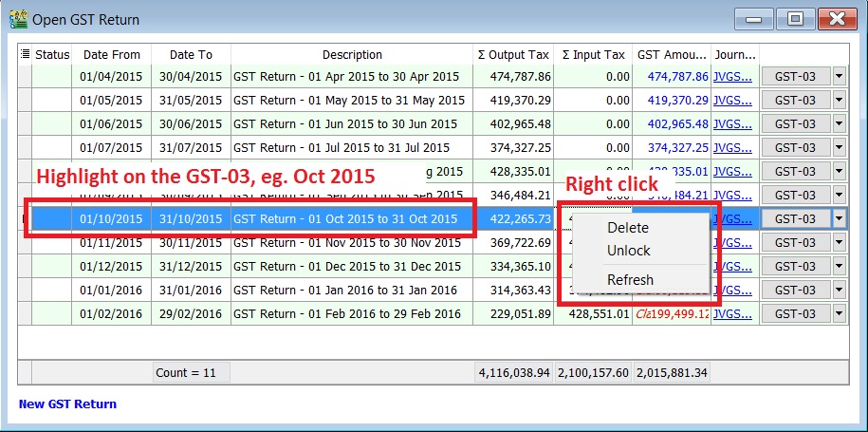Click GST-03 button for Oct 2015 return
This screenshot has height=432, width=868.
[796, 218]
